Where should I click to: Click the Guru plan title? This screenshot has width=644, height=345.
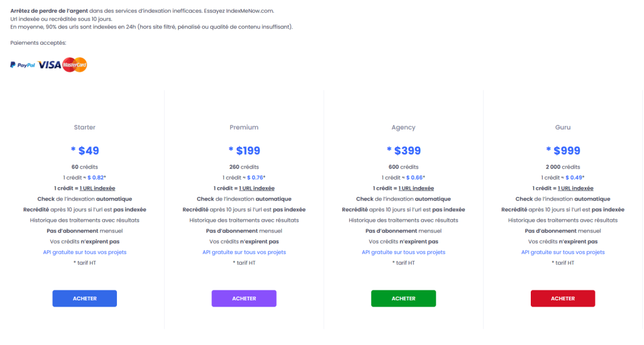pos(563,128)
